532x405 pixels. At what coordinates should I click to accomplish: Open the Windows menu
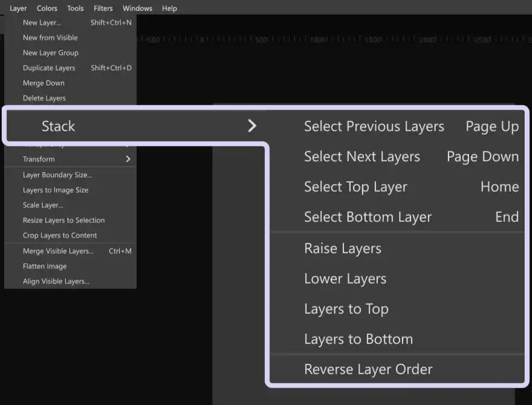point(137,8)
